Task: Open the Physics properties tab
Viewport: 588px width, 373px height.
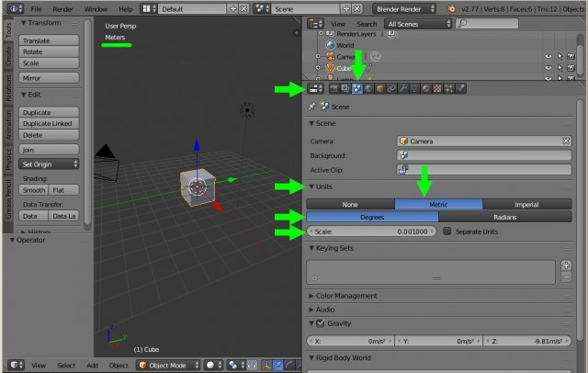Action: click(x=460, y=88)
